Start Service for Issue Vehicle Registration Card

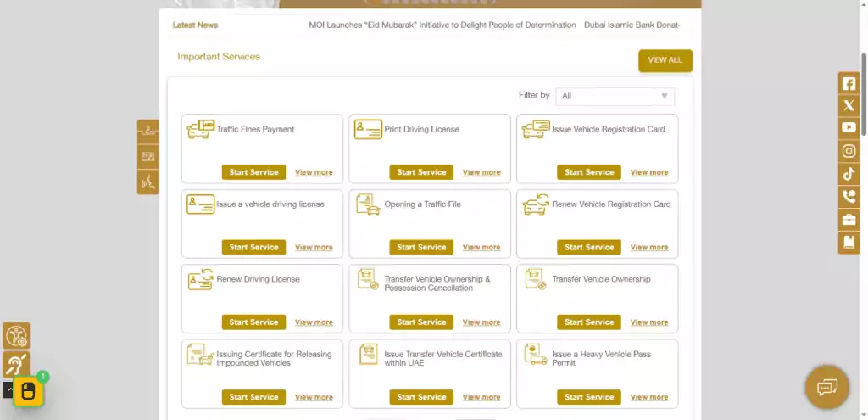[589, 172]
